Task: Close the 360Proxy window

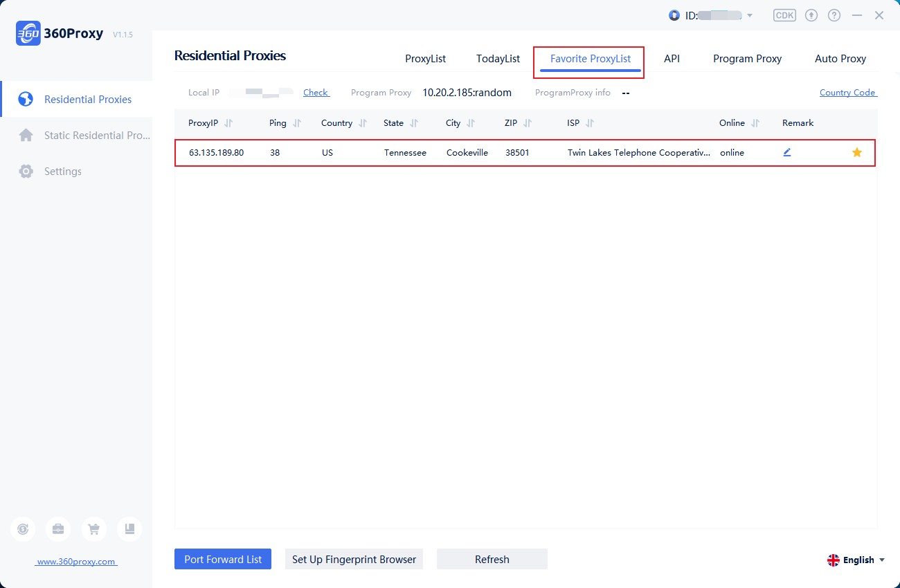Action: click(x=879, y=15)
